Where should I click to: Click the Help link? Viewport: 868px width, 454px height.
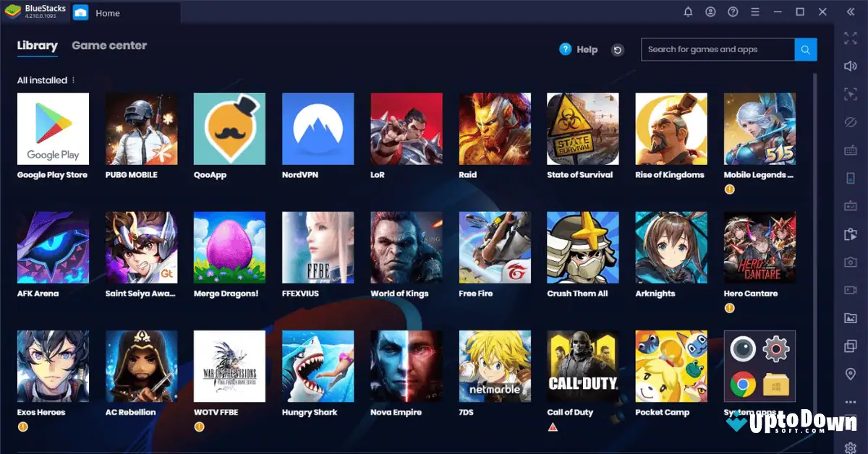pos(587,49)
